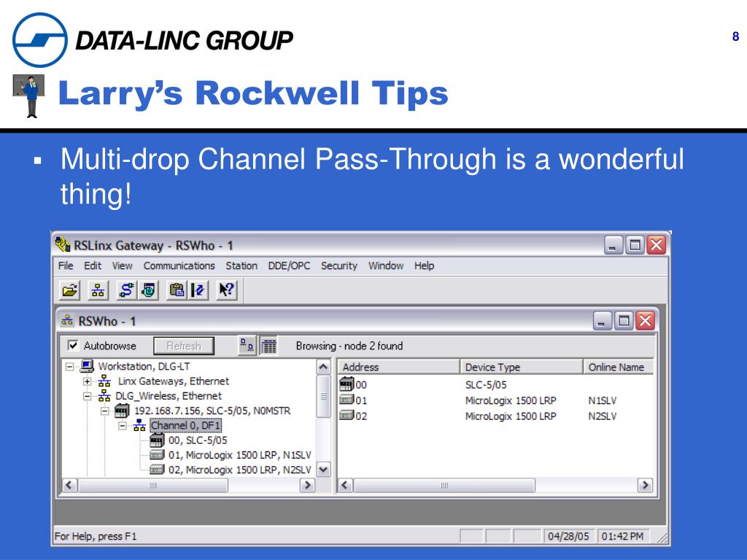
Task: Open the Window menu
Action: click(386, 265)
